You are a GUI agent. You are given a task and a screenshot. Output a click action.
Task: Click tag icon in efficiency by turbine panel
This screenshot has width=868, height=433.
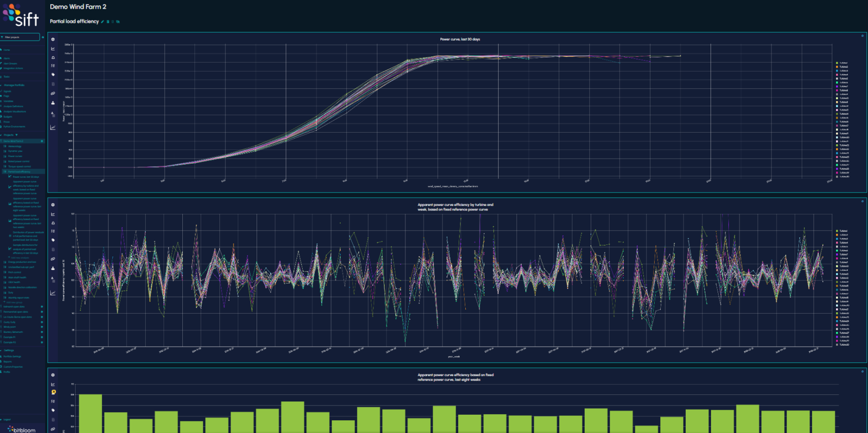pyautogui.click(x=53, y=240)
